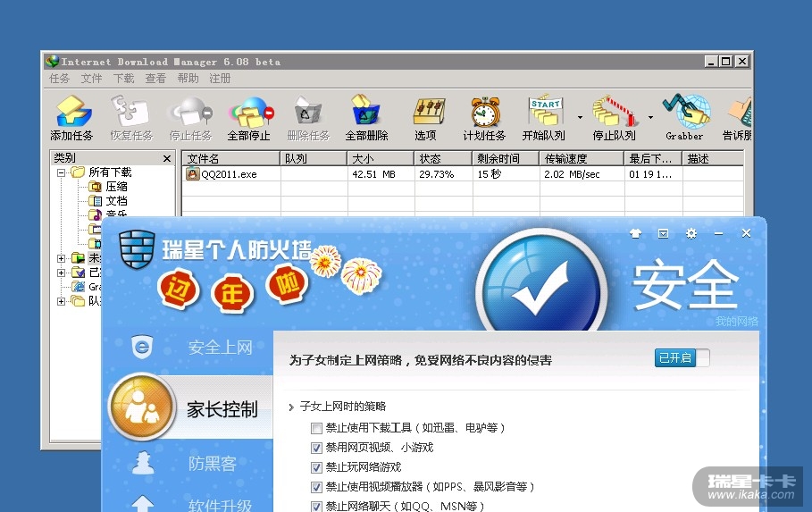812x512 pixels.
Task: Click the Rising firewall brick shield logo
Action: point(137,249)
